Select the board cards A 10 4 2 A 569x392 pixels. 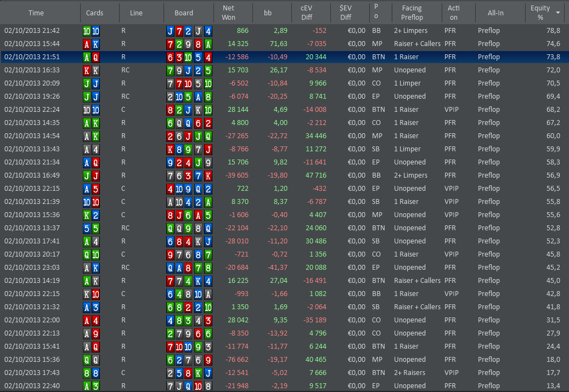[189, 202]
